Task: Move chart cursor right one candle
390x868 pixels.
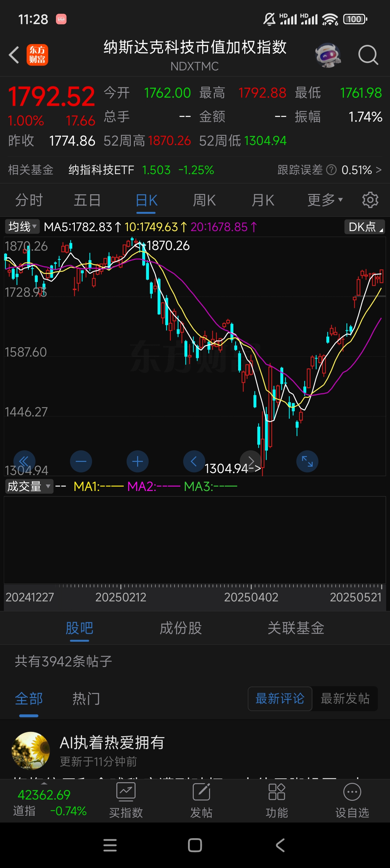Action: [251, 461]
